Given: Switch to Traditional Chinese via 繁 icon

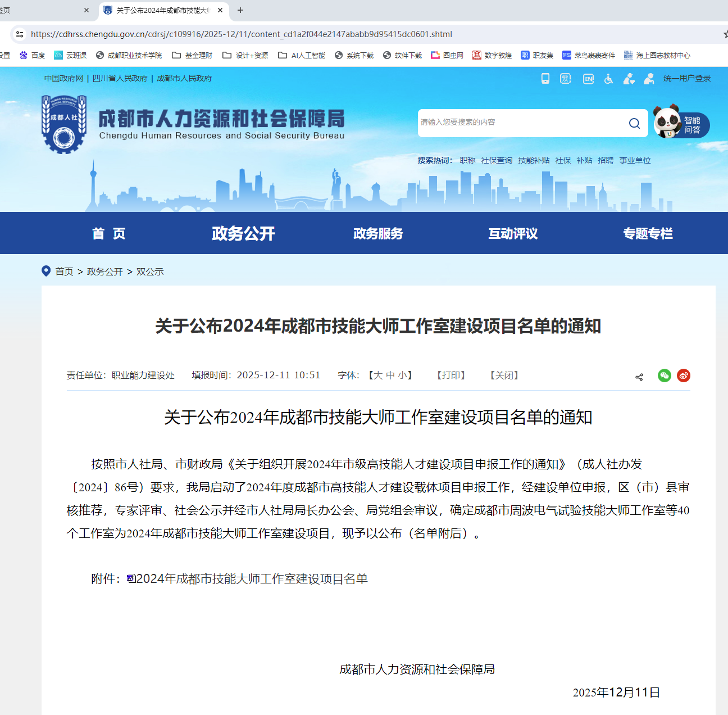Looking at the screenshot, I should [566, 79].
